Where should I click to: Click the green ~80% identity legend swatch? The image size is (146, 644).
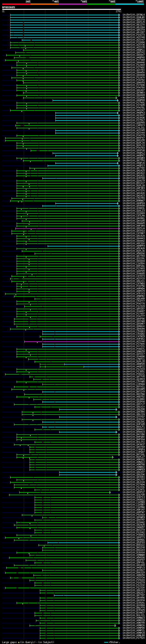tap(101, 4)
